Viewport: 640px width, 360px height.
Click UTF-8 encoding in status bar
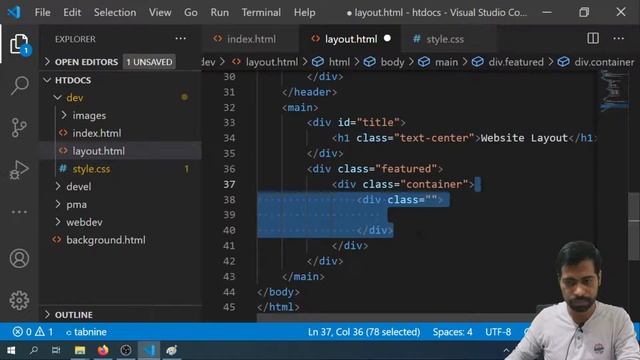(x=498, y=331)
